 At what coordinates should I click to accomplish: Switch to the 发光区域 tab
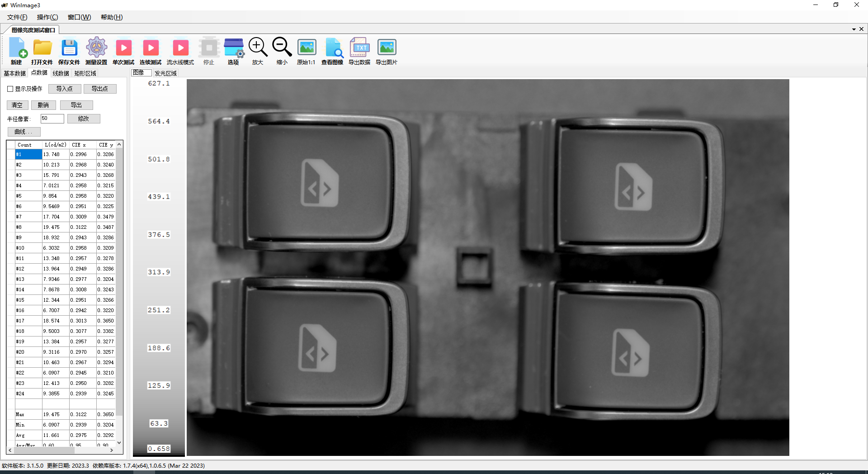pos(165,73)
